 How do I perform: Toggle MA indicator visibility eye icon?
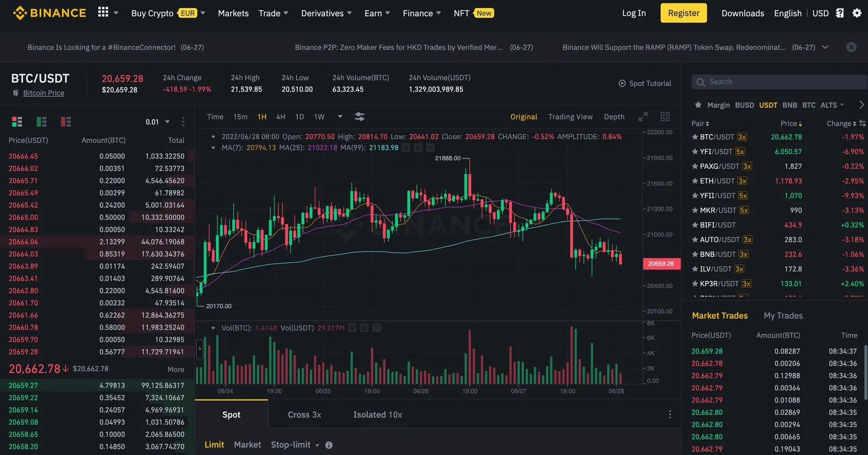[x=406, y=148]
